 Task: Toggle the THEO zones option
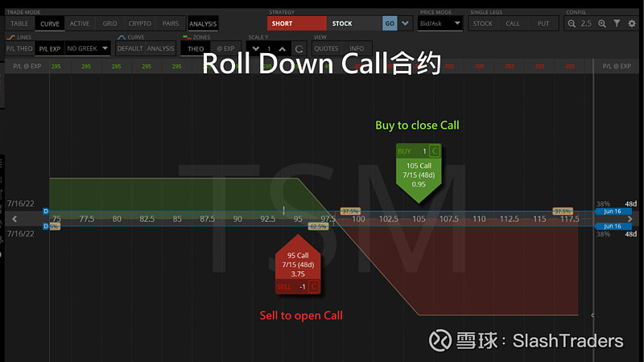point(196,48)
